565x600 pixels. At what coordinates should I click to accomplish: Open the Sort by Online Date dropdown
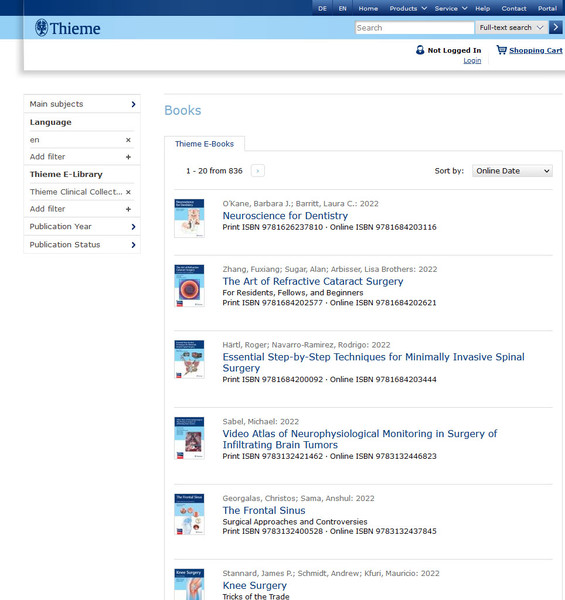click(x=512, y=171)
